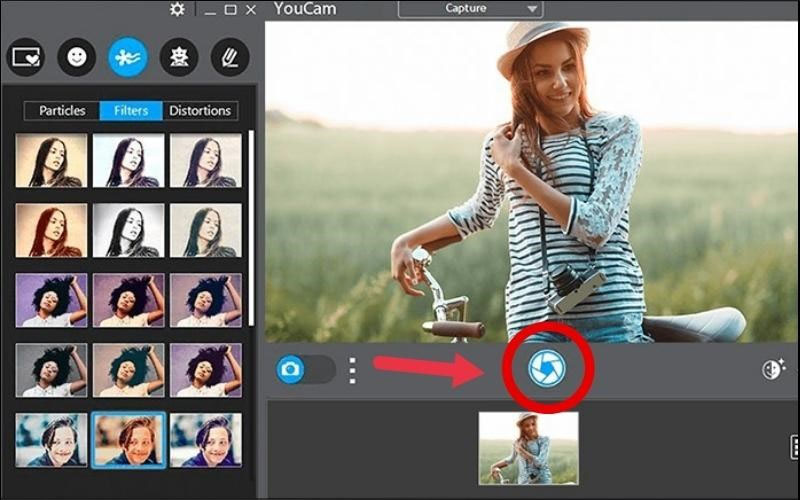Select the highlighted particles effects icon
The image size is (800, 500).
click(128, 57)
